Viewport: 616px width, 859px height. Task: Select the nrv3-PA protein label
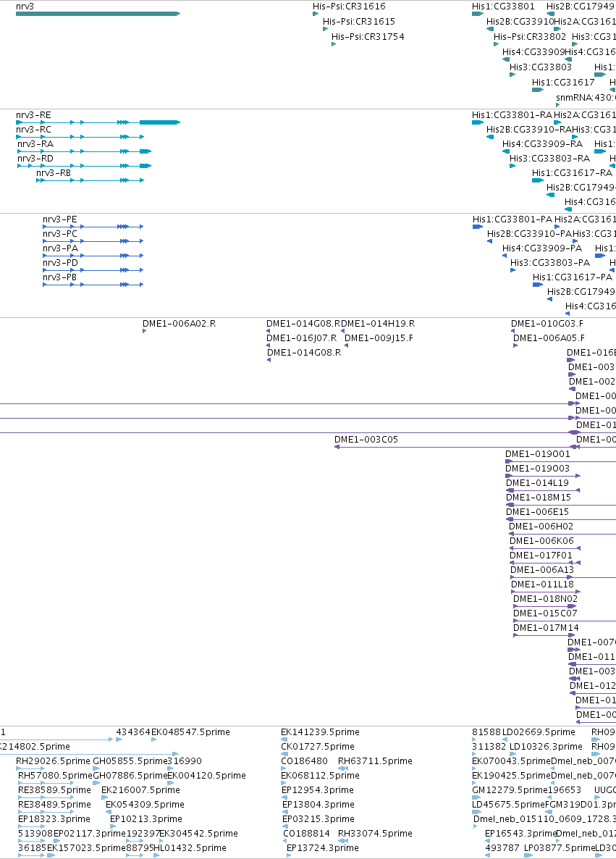[60, 248]
